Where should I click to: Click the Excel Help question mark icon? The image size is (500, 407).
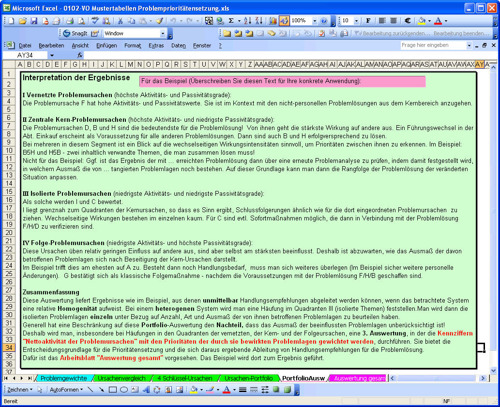tap(323, 21)
